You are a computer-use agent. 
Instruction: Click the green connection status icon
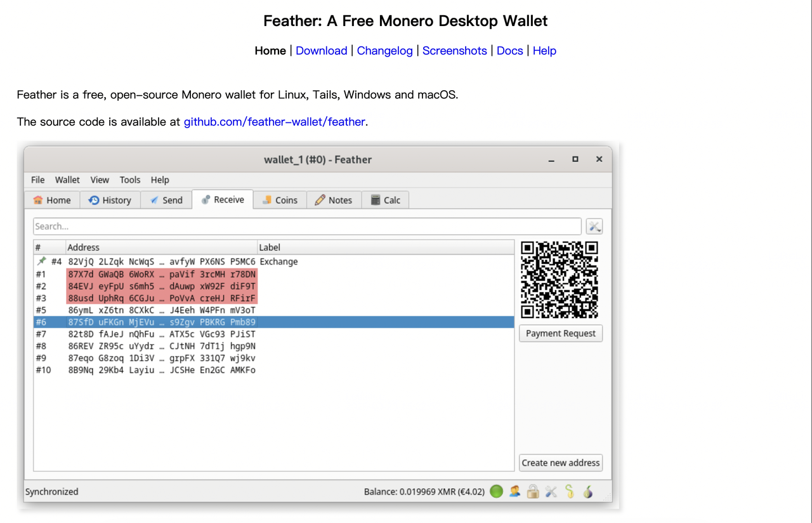pyautogui.click(x=496, y=491)
